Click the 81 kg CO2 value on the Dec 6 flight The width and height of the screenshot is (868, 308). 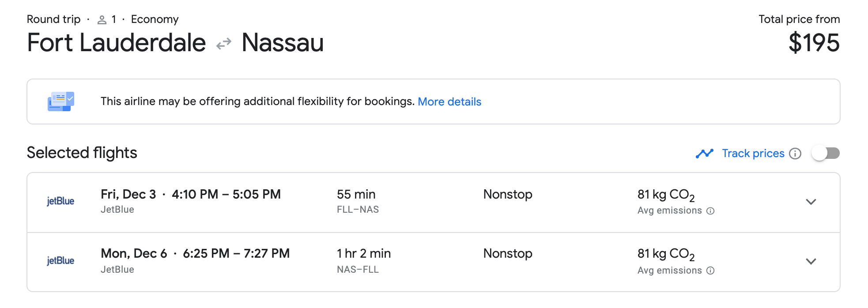point(666,254)
